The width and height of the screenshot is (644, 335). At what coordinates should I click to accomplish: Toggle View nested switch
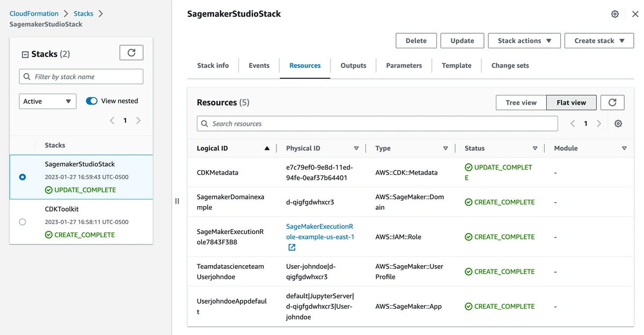(x=92, y=101)
